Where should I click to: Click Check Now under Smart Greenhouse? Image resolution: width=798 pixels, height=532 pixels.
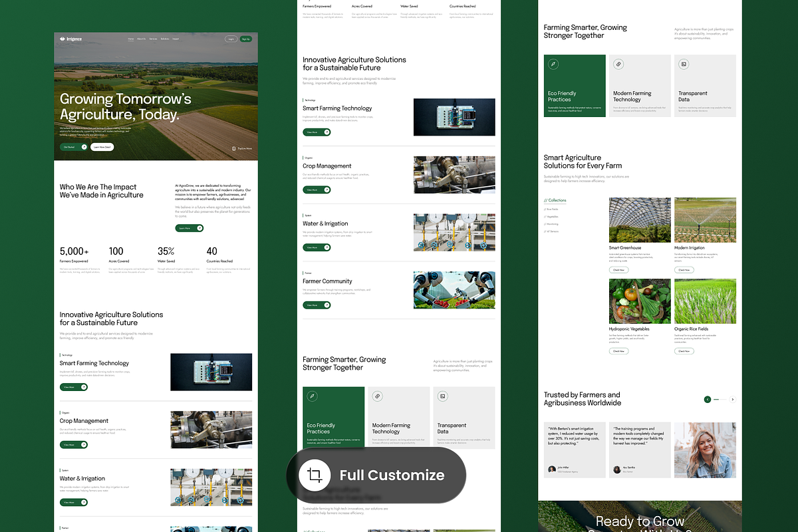pos(618,270)
